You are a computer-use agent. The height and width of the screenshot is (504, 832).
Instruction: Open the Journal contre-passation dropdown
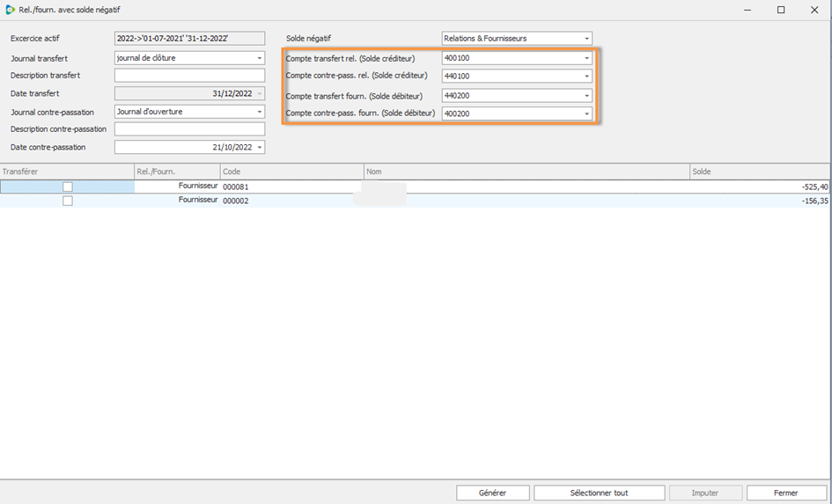coord(260,112)
